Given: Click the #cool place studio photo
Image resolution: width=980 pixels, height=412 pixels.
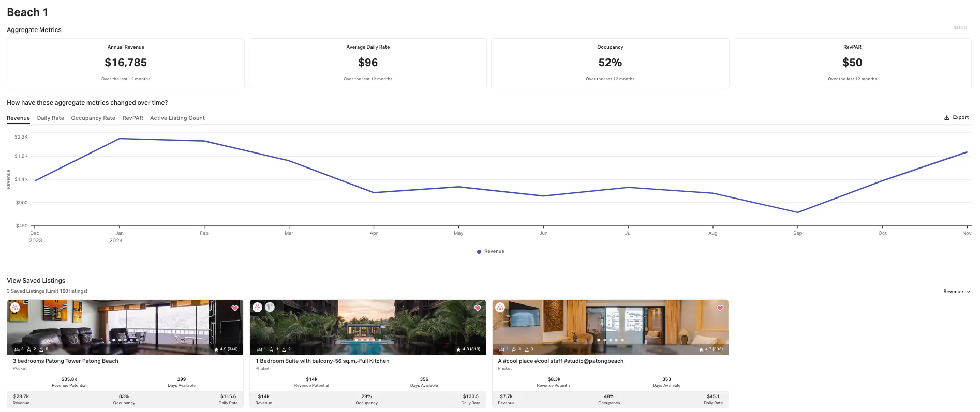Looking at the screenshot, I should [x=611, y=327].
